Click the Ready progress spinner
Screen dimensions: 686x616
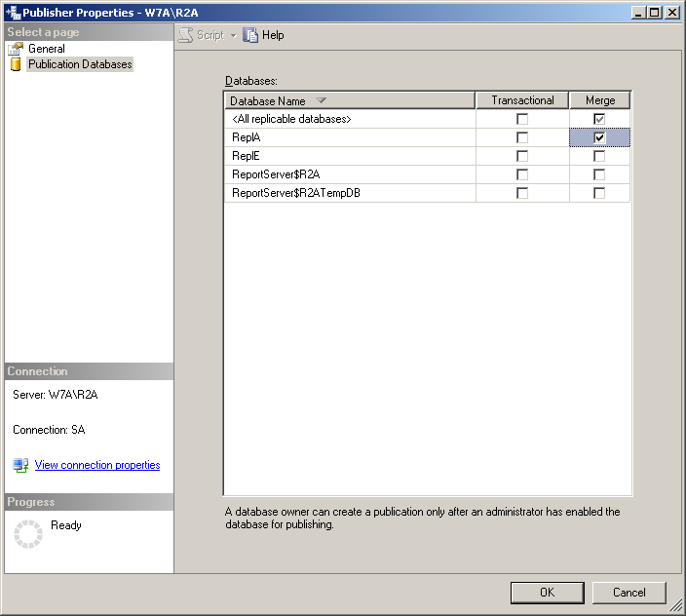point(28,534)
